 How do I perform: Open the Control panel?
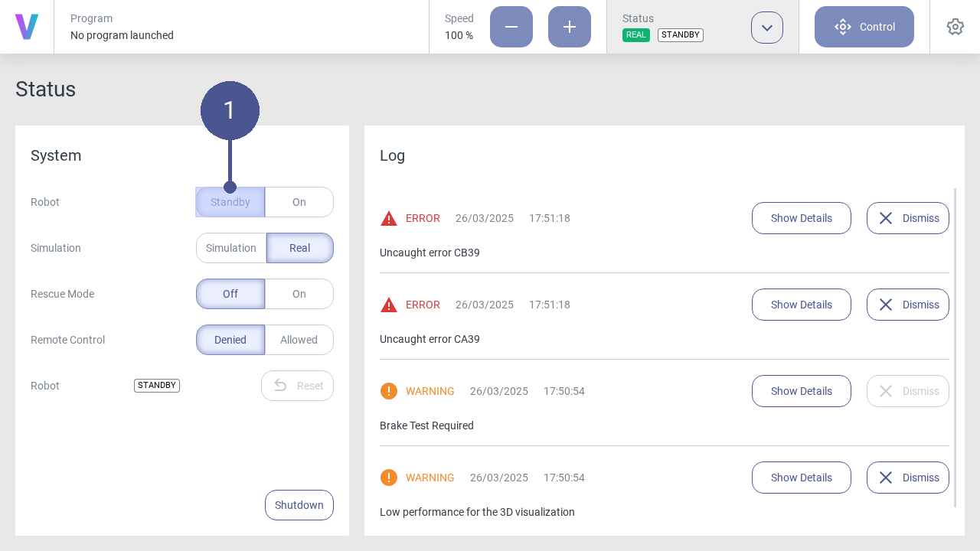[864, 27]
